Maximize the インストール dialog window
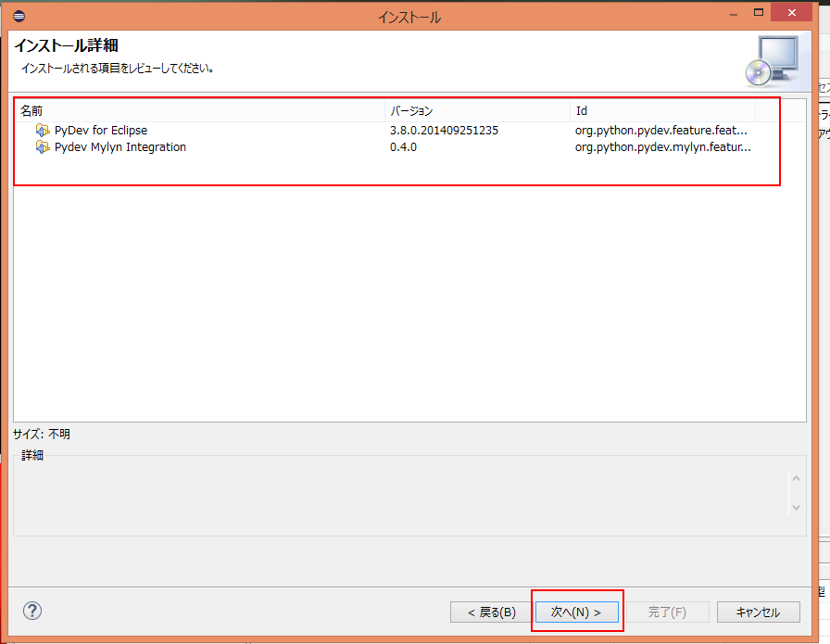 (759, 13)
